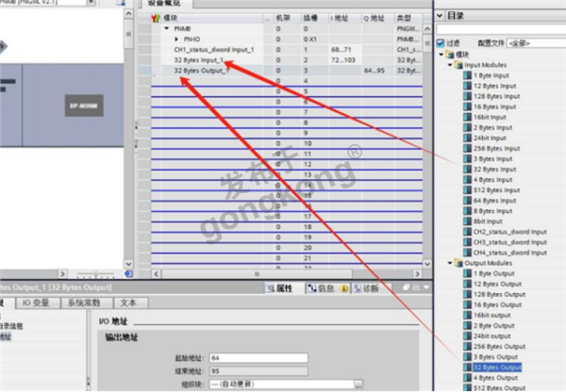Viewport: 566px width, 392px height.
Task: Click the Q address column header
Action: tap(377, 18)
